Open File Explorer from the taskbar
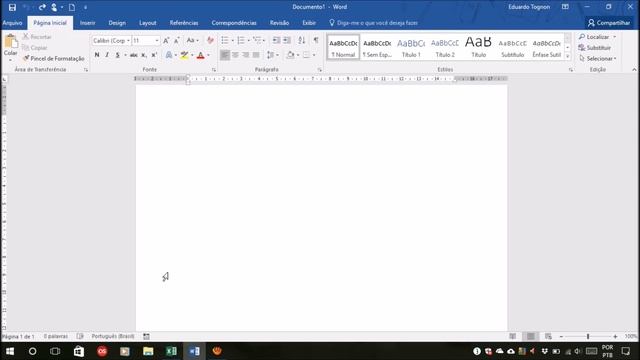The width and height of the screenshot is (640, 360). (148, 351)
